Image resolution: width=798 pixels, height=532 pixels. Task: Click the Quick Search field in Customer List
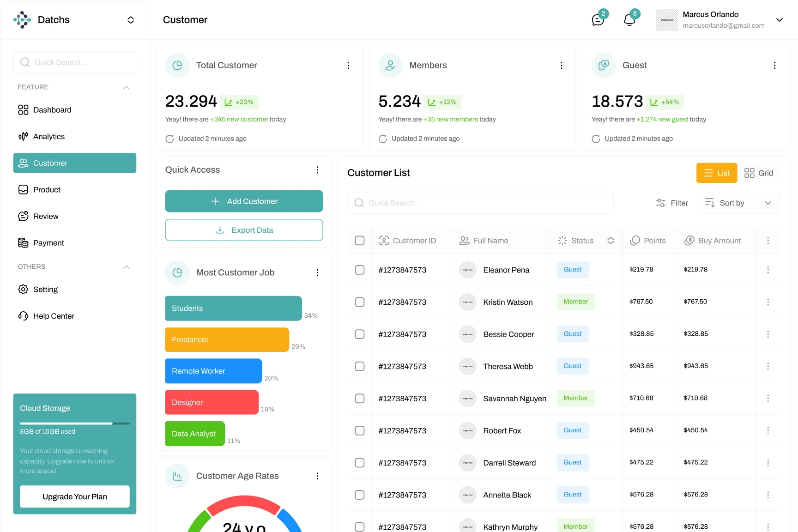tap(480, 203)
